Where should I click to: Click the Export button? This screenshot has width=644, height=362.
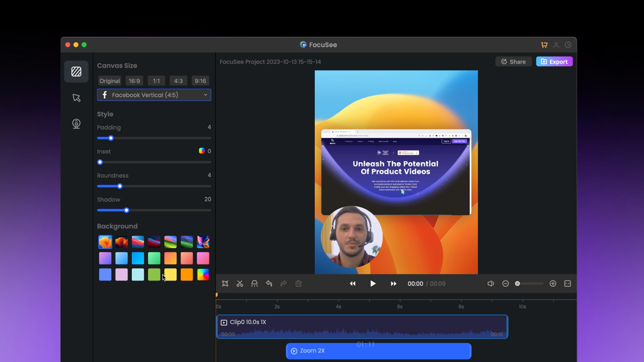[x=554, y=62]
